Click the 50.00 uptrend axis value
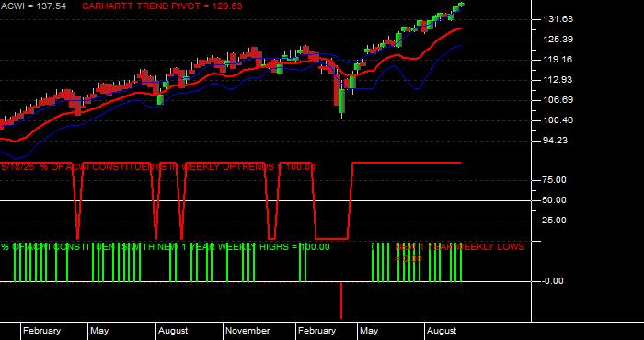This screenshot has height=340, width=644. pos(555,200)
